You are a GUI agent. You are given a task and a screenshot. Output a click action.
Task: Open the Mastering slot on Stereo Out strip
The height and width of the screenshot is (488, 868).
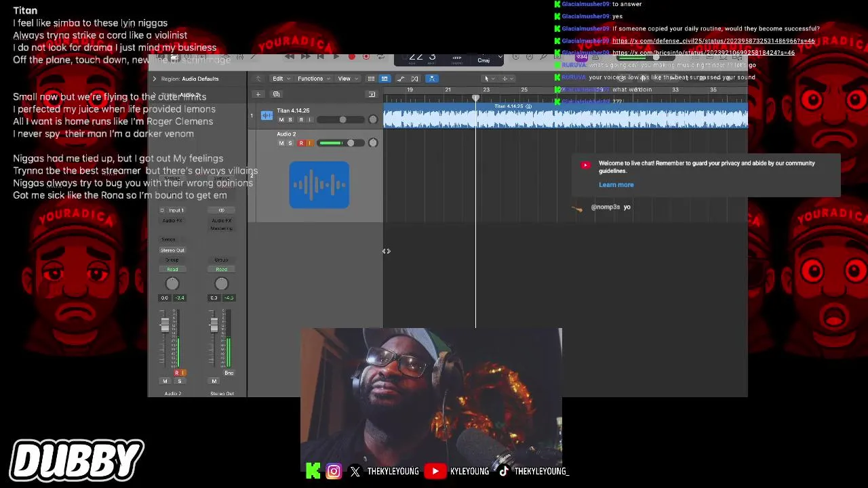pyautogui.click(x=222, y=228)
